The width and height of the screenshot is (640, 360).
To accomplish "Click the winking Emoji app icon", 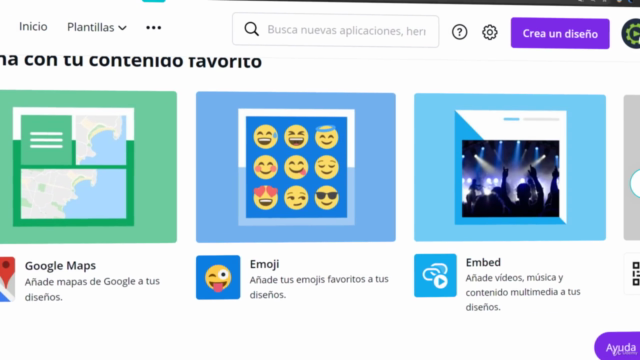I will coord(218,278).
